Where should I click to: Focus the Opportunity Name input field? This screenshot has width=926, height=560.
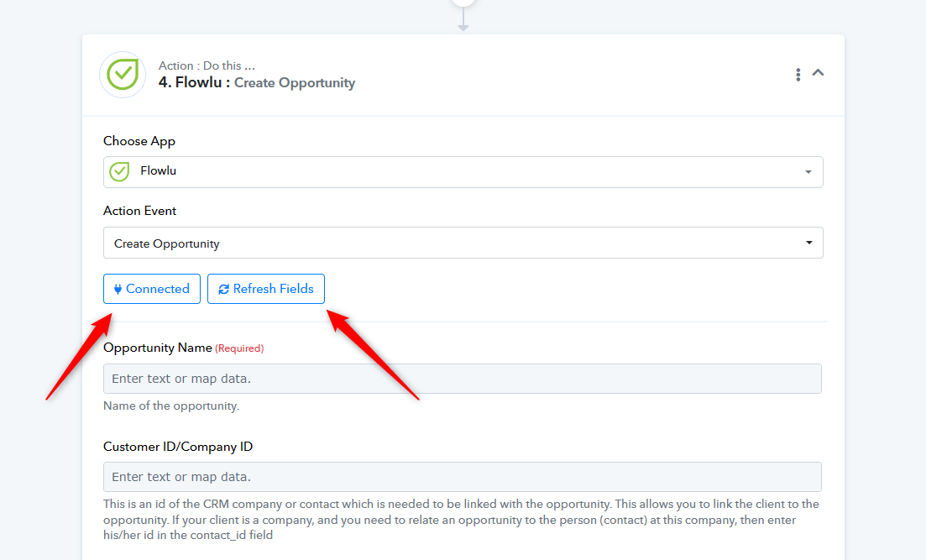[463, 379]
